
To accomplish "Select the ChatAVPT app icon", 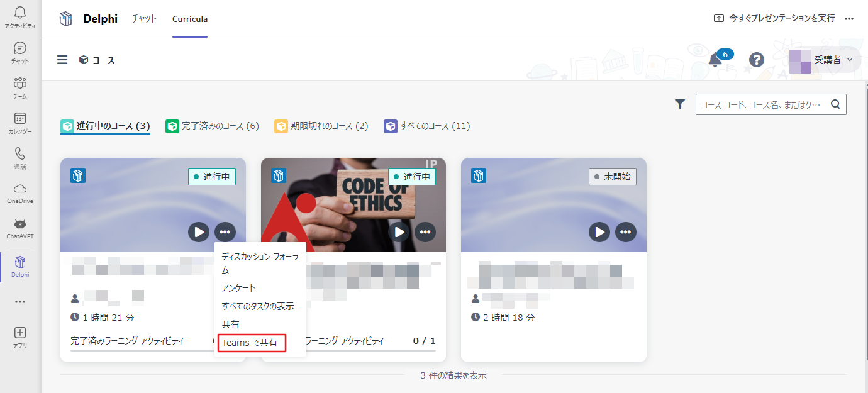I will (x=19, y=226).
